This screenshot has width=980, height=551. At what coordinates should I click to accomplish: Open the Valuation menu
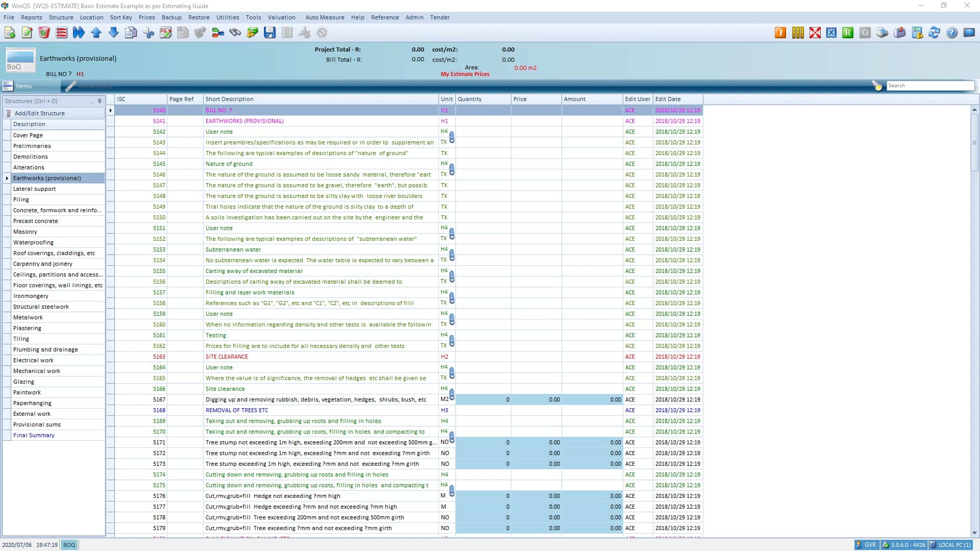(281, 17)
